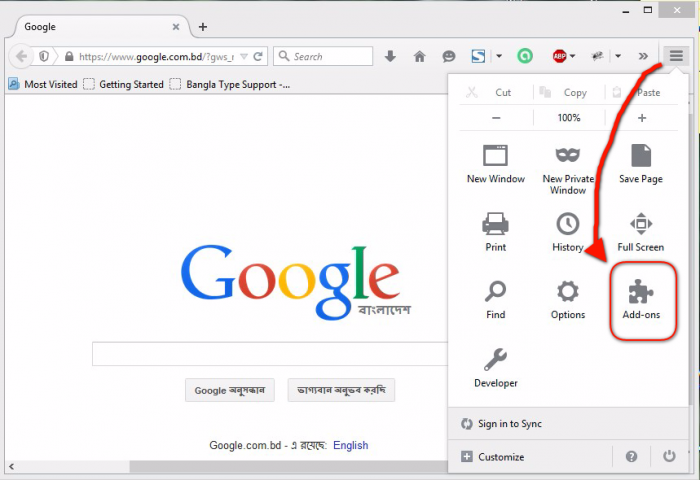Click the padlock site identity icon
Screen dimensions: 700x480
click(69, 56)
